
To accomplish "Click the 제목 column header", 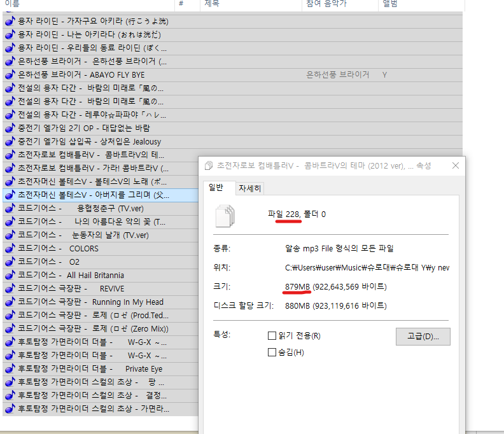I will (x=248, y=4).
